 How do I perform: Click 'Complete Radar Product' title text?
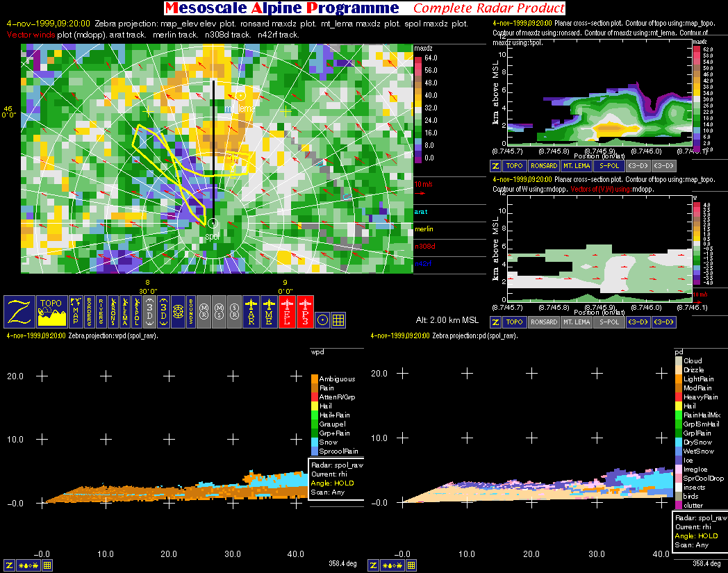pos(489,8)
